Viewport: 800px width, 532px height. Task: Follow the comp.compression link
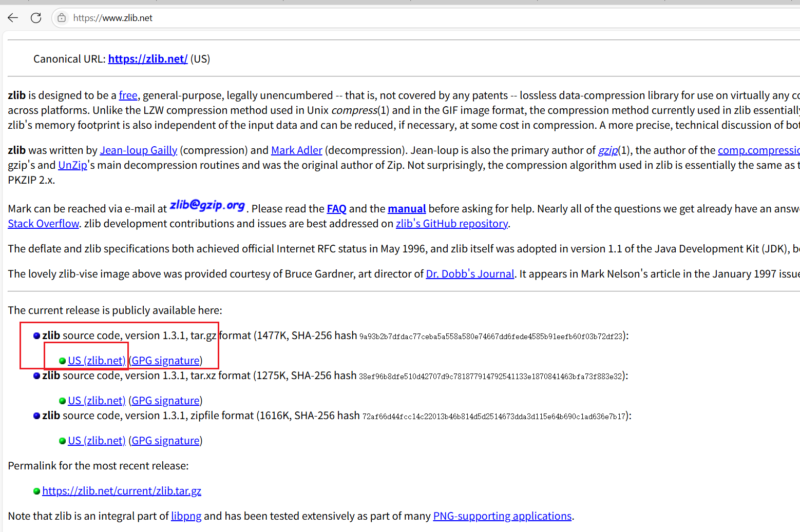coord(759,150)
